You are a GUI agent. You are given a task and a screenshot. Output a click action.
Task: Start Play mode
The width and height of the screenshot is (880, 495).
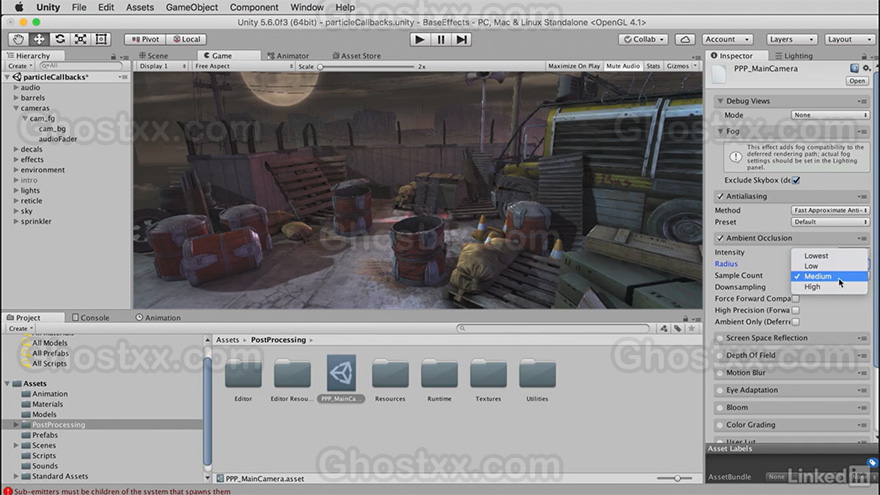(419, 39)
